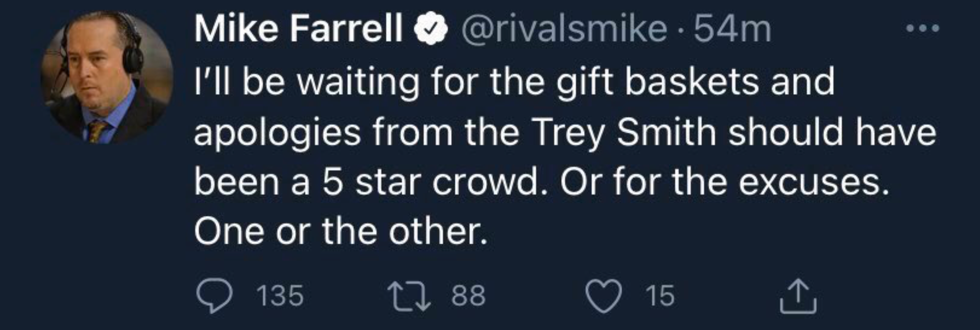Click the 15 likes count
This screenshot has height=330, width=980.
click(x=660, y=296)
